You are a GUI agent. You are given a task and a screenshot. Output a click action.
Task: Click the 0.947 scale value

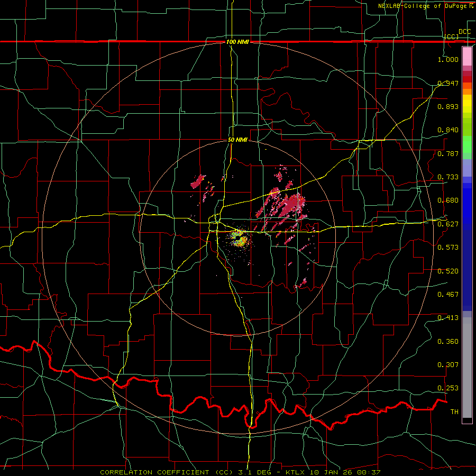tap(448, 83)
